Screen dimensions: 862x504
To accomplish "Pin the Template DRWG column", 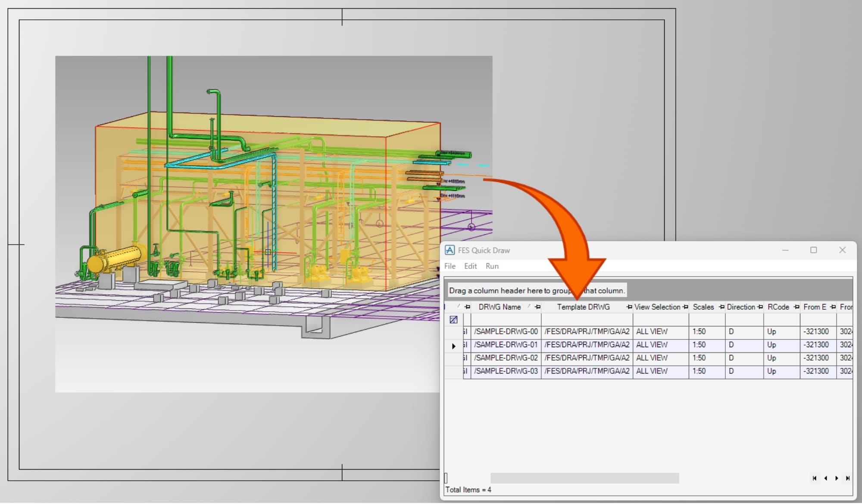I will [x=629, y=307].
